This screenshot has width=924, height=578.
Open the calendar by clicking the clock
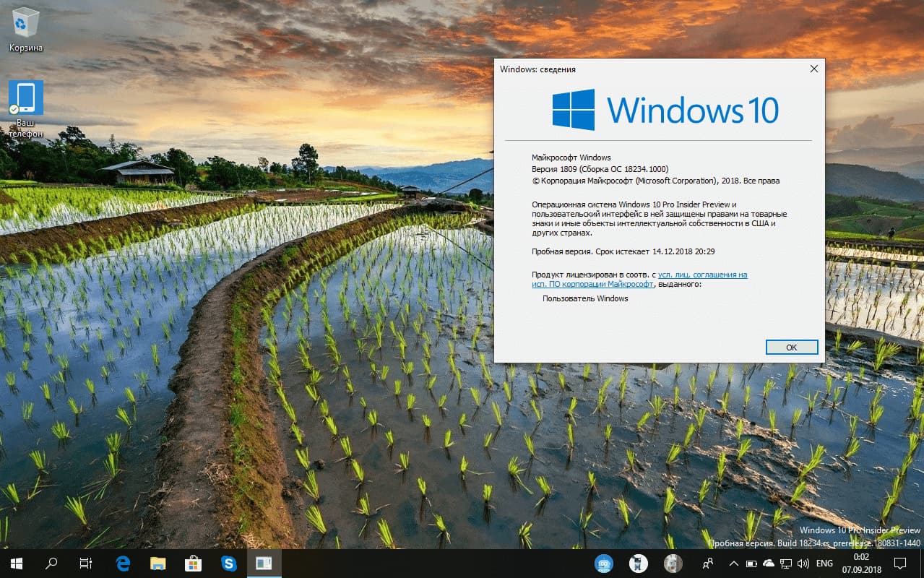coord(860,562)
